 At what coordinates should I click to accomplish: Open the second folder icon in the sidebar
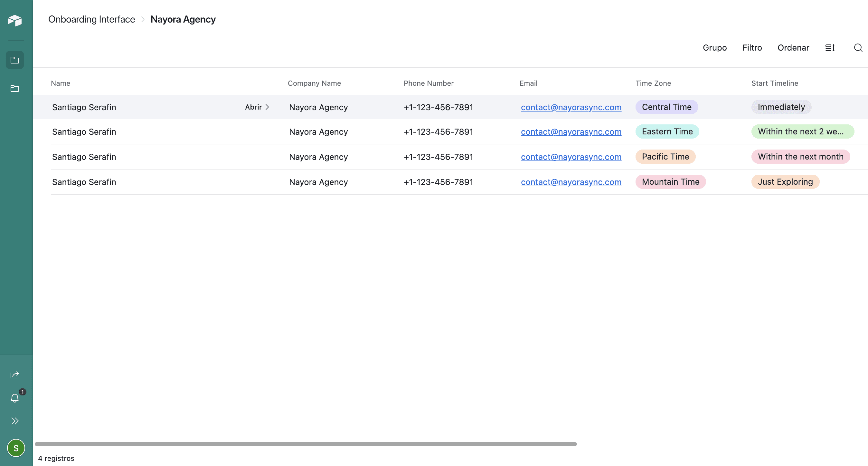click(15, 88)
